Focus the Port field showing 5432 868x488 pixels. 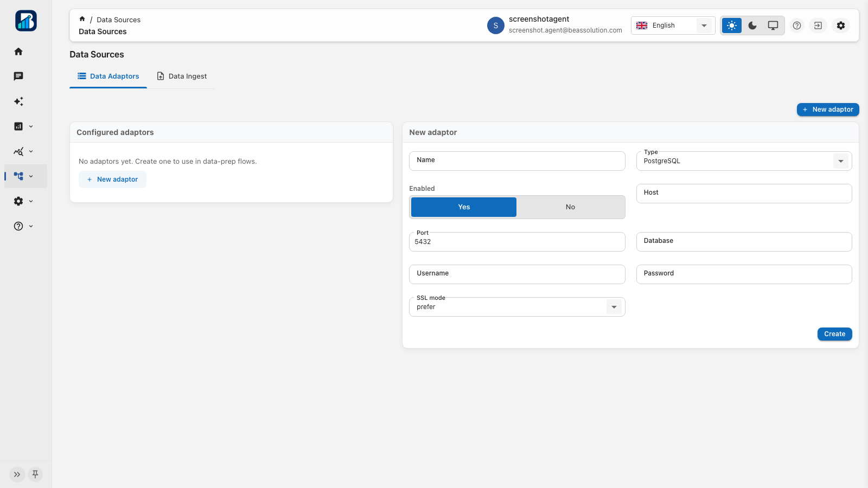[517, 242]
